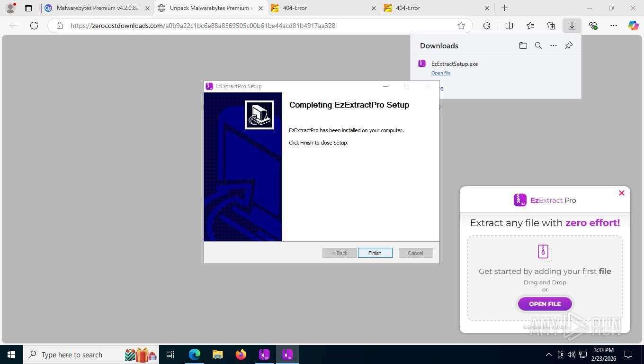644x364 pixels.
Task: Open File Explorer from taskbar
Action: [217, 355]
